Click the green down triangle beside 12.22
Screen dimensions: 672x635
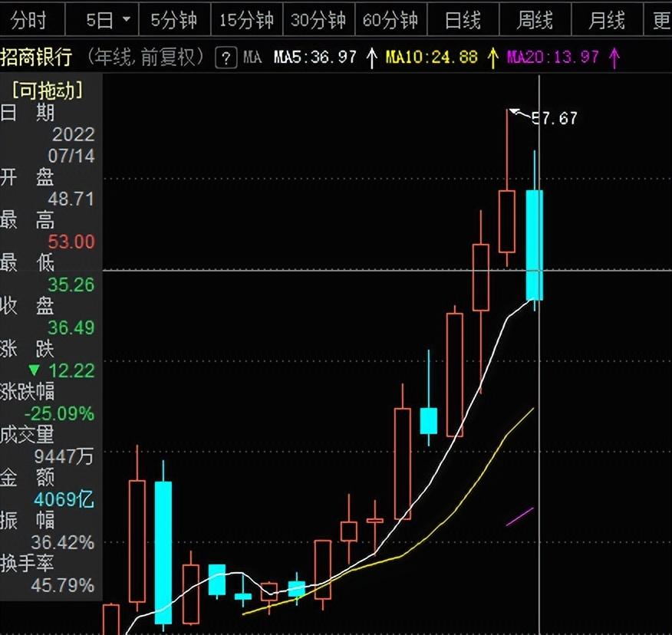pyautogui.click(x=35, y=370)
